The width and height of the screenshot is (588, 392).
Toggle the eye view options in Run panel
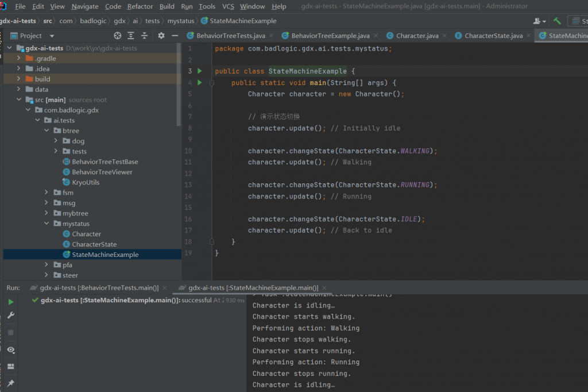(11, 349)
